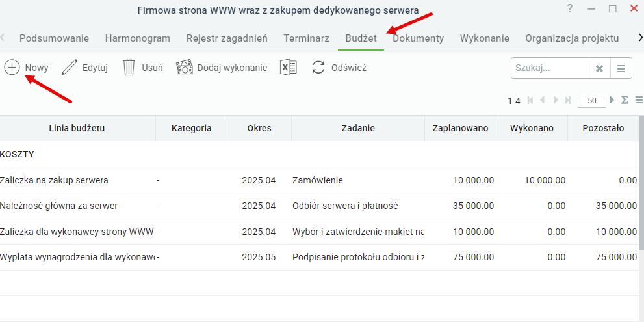644x322 pixels.
Task: Go to the next results page
Action: point(556,100)
